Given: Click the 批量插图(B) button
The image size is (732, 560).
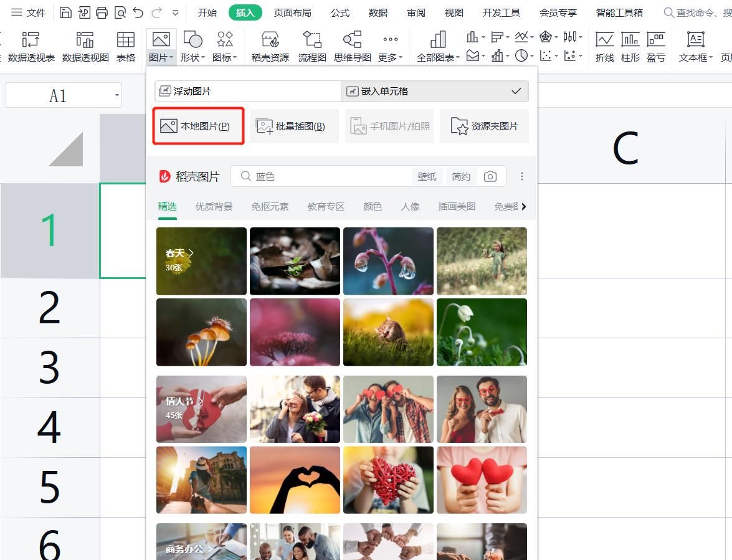Looking at the screenshot, I should coord(294,126).
